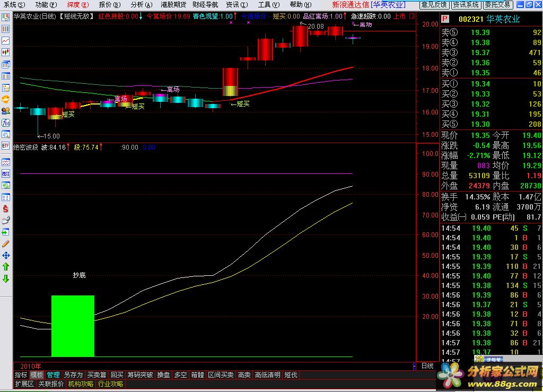This screenshot has width=543, height=392.
Task: Select the 操盘 template tab
Action: [163, 374]
